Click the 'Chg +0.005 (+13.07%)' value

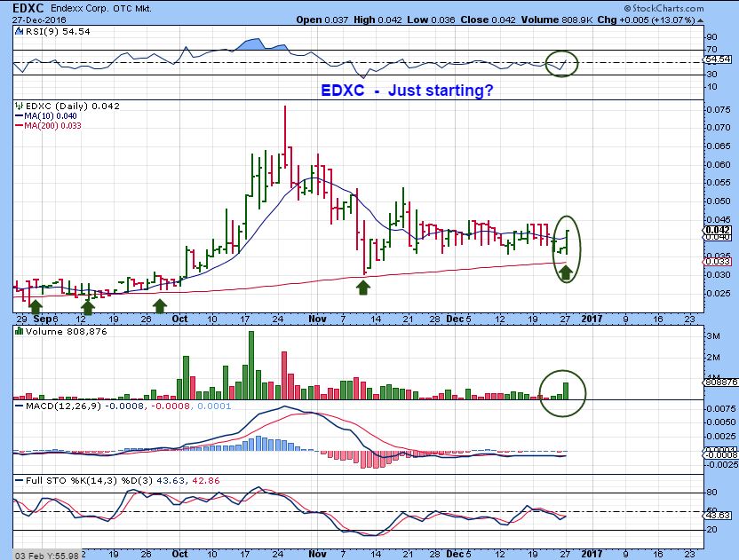pos(646,20)
